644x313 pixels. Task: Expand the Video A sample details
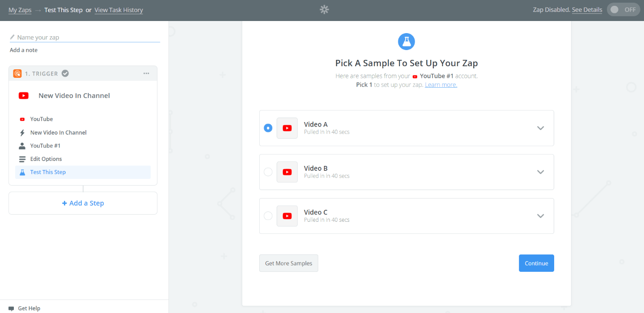tap(540, 128)
